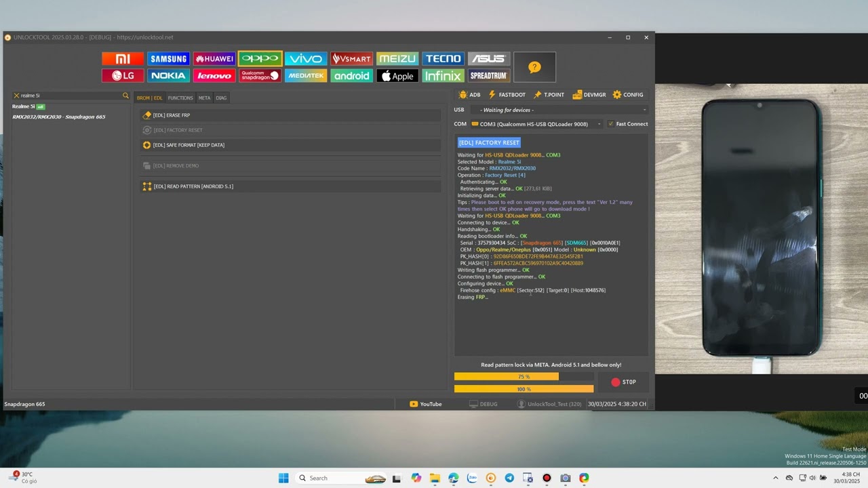This screenshot has height=488, width=868.
Task: Open the yellow question mark help tile
Action: (x=534, y=67)
